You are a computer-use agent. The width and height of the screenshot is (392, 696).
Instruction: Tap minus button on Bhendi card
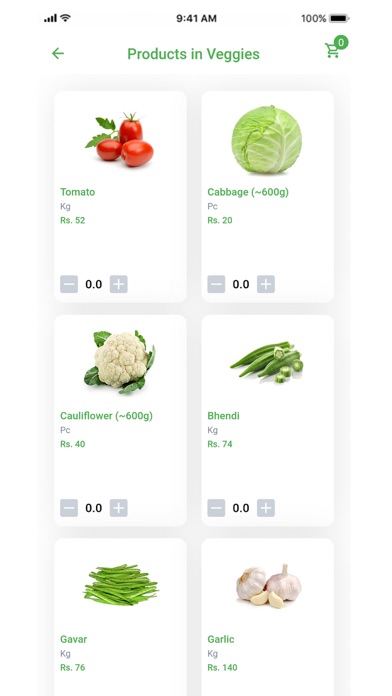pos(216,508)
